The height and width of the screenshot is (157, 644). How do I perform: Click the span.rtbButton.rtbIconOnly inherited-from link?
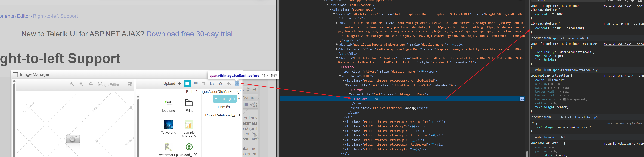[x=575, y=70]
